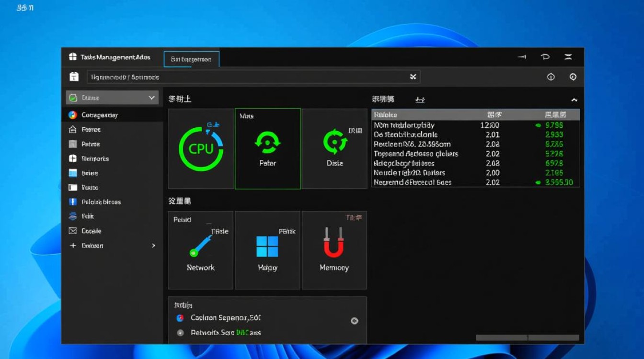Click the green CPU gauge tile
The image size is (644, 359).
coord(201,148)
